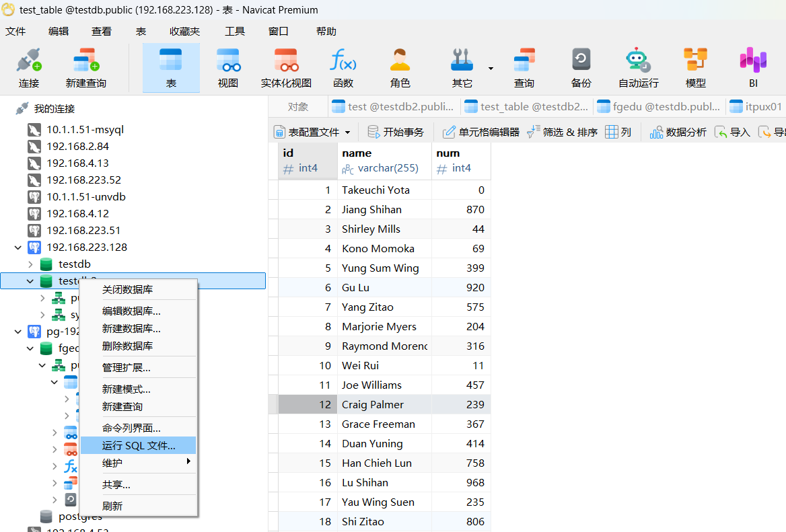This screenshot has width=786, height=532.
Task: Open the 函数 (Function) toolbar icon
Action: pyautogui.click(x=343, y=68)
